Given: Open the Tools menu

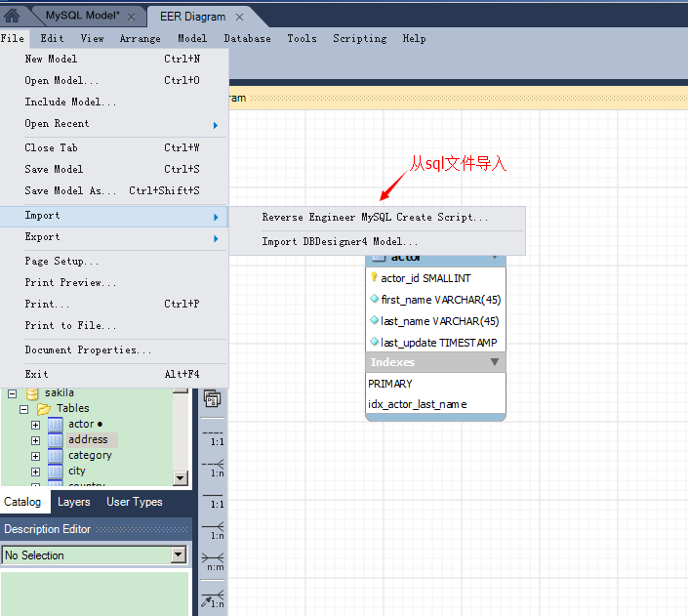Looking at the screenshot, I should click(x=302, y=39).
